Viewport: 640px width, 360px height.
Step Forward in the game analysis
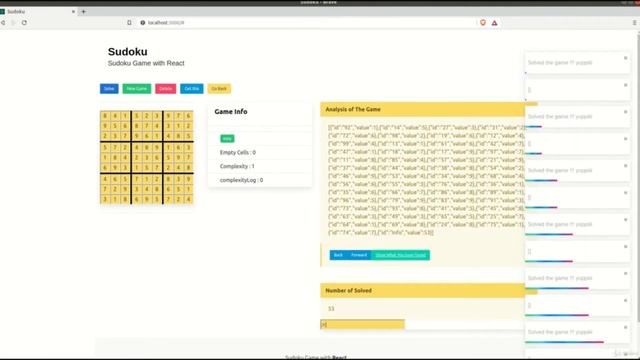click(359, 255)
